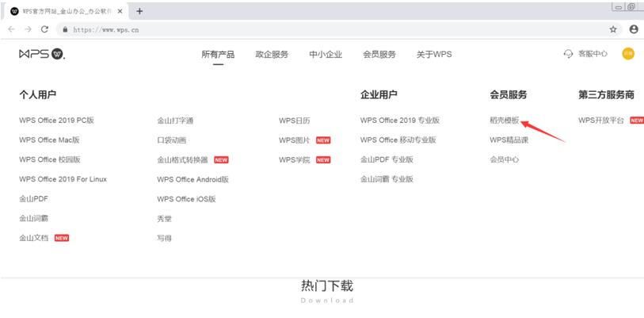
Task: Open the browser profile account icon
Action: click(634, 29)
